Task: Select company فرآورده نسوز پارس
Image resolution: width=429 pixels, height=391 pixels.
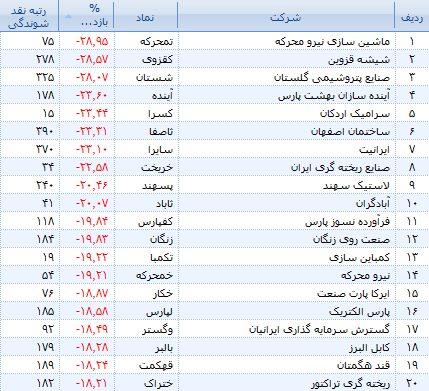Action: coord(347,221)
